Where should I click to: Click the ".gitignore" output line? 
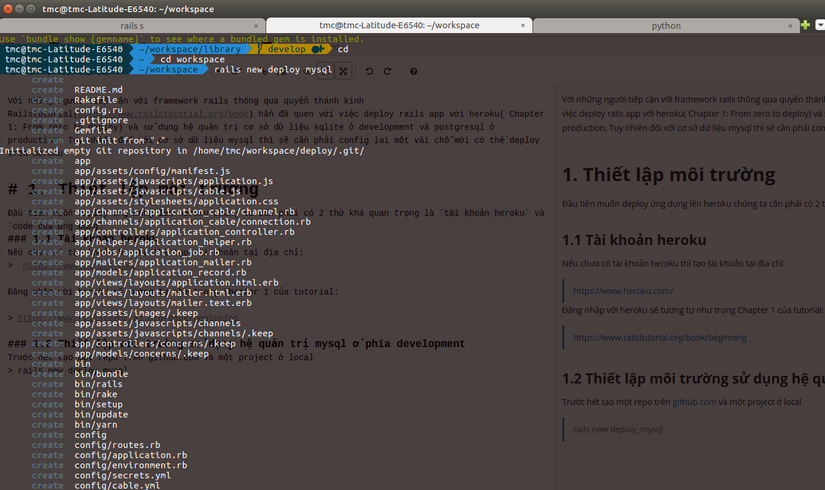(x=101, y=121)
